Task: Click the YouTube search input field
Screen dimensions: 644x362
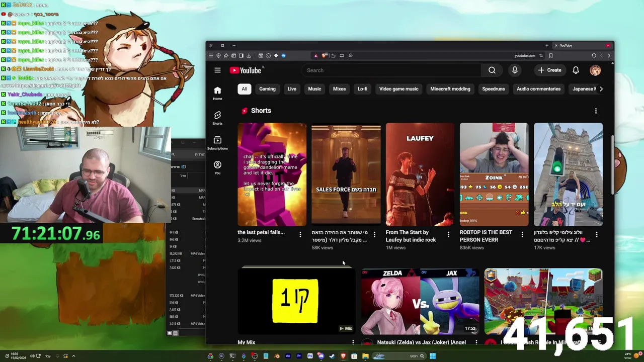Action: 392,70
